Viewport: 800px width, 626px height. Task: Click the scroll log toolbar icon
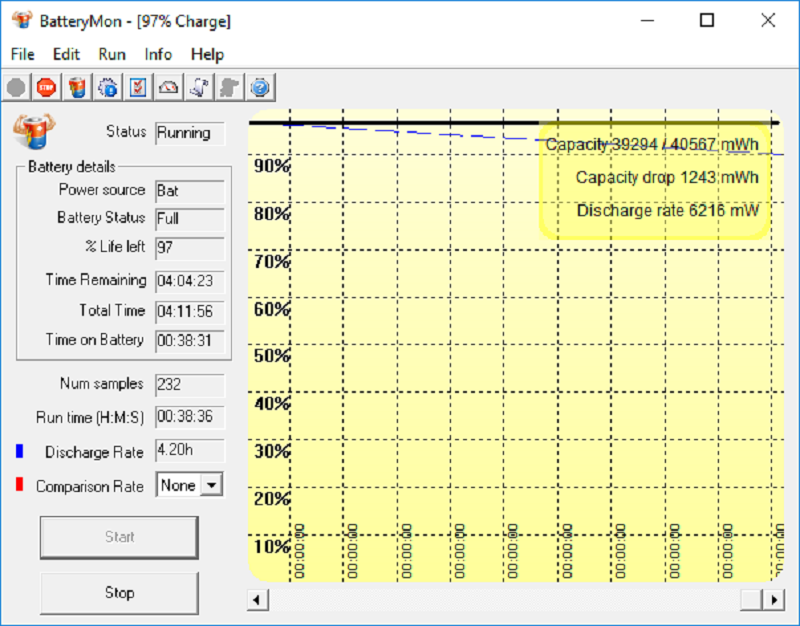[199, 88]
